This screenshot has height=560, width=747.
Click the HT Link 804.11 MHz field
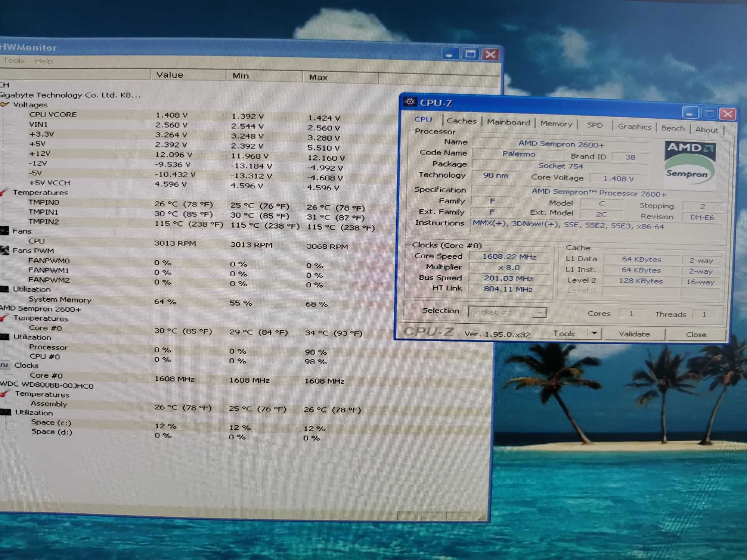coord(508,289)
